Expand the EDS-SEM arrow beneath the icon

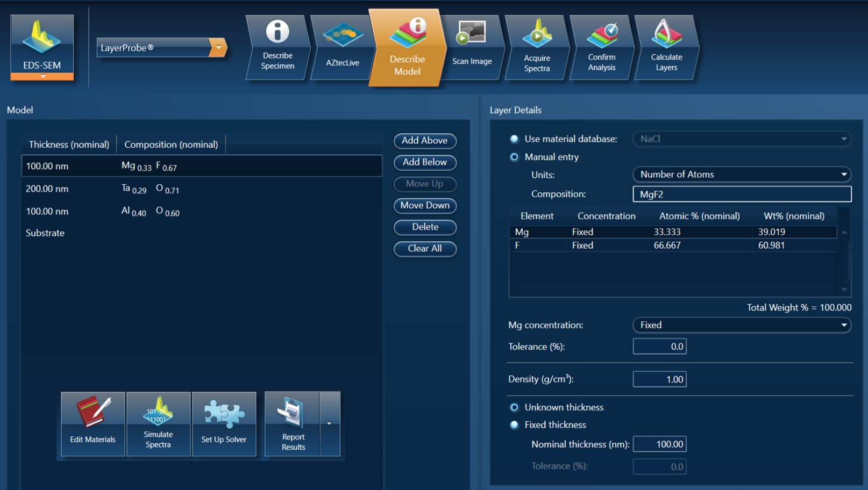click(x=42, y=77)
